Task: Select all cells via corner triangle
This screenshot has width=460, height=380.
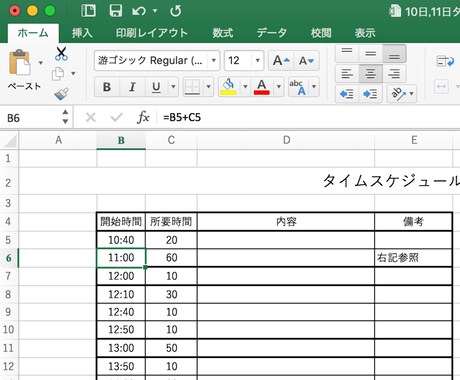Action: [10, 140]
